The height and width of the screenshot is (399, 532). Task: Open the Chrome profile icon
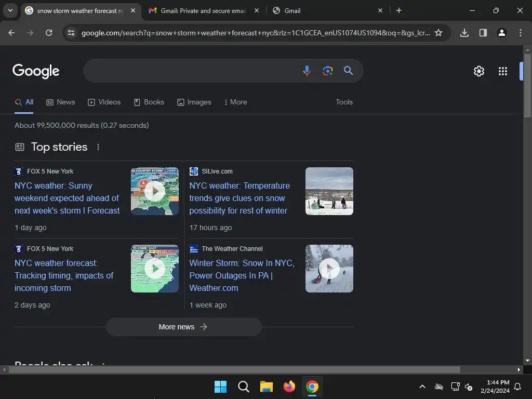tap(501, 33)
